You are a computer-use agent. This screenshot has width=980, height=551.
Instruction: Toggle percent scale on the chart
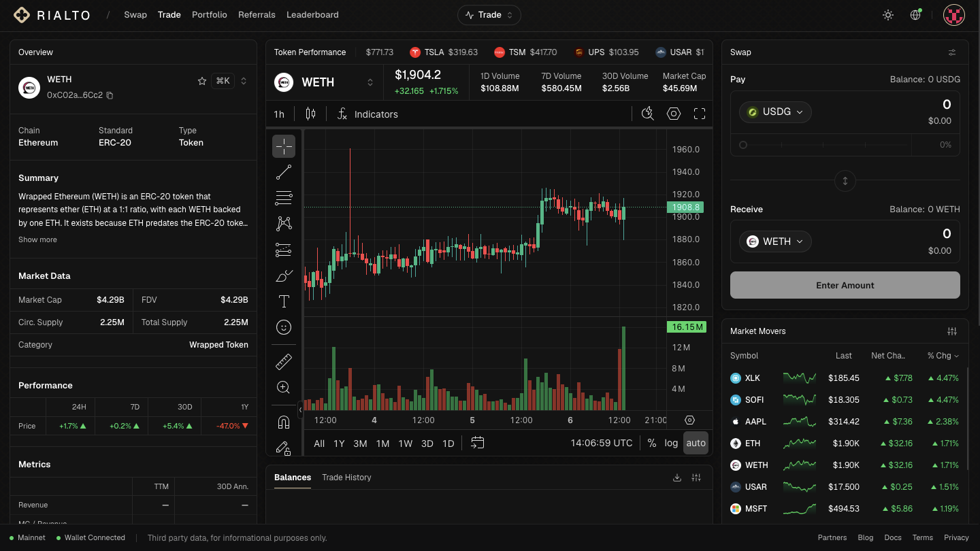coord(652,443)
